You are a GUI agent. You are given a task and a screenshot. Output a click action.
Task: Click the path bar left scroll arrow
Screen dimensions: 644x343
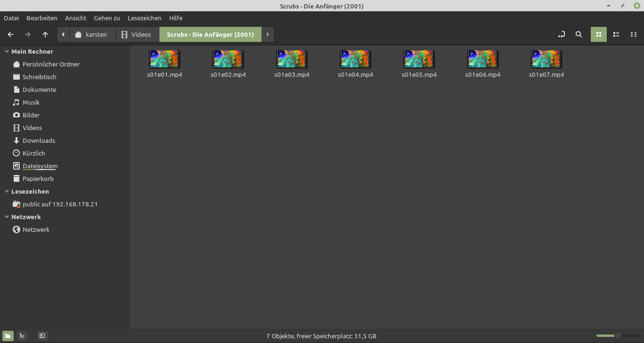pyautogui.click(x=63, y=34)
